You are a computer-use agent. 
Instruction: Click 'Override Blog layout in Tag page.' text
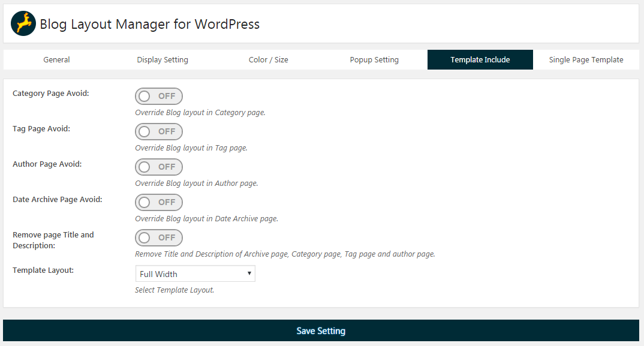pyautogui.click(x=191, y=148)
